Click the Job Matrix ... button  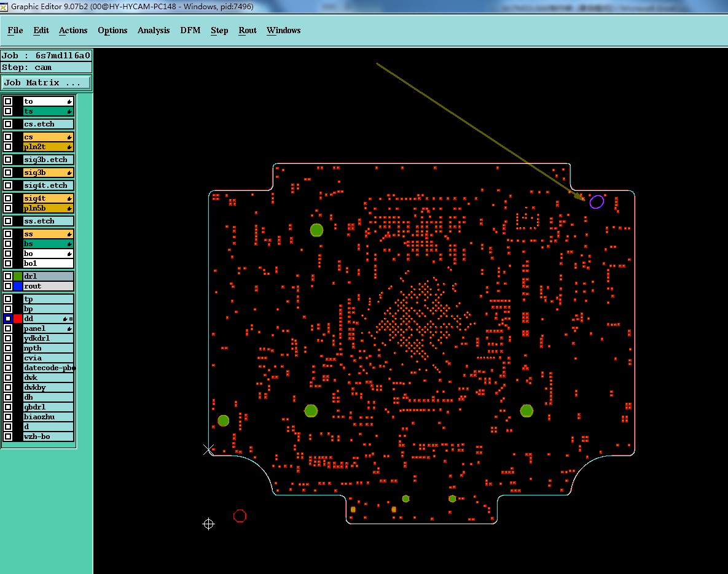(x=46, y=83)
